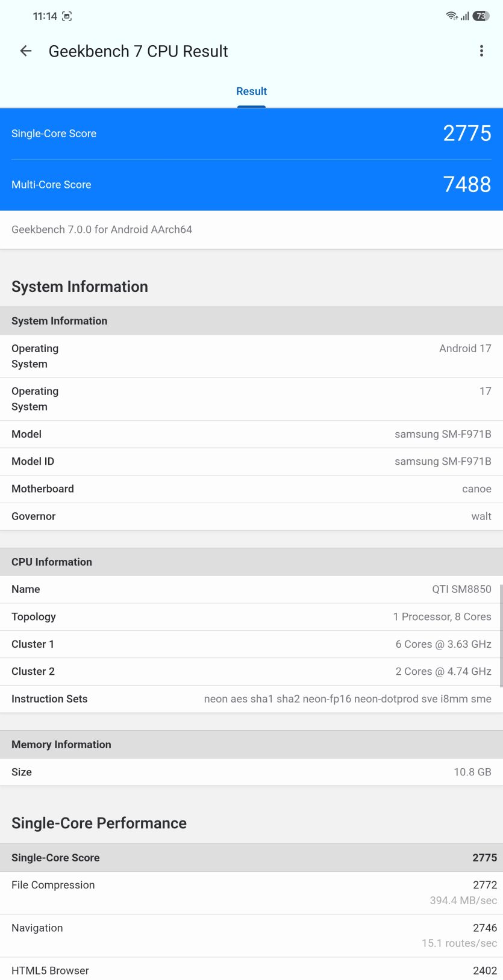The height and width of the screenshot is (980, 503).
Task: Tap 2 Cores @ 4.74 GHz value
Action: pos(443,671)
